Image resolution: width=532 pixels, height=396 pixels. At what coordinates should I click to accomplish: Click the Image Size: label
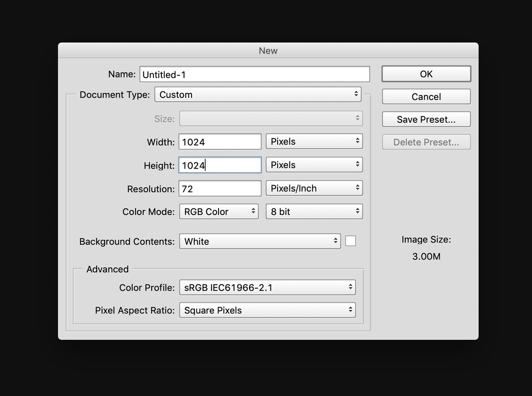(x=426, y=239)
